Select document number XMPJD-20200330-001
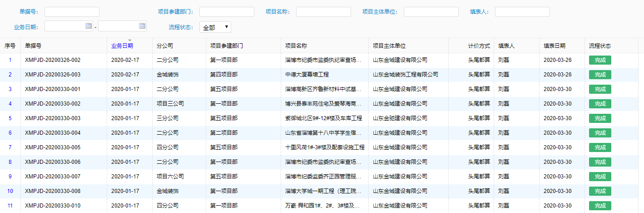The height and width of the screenshot is (213, 644). [53, 89]
